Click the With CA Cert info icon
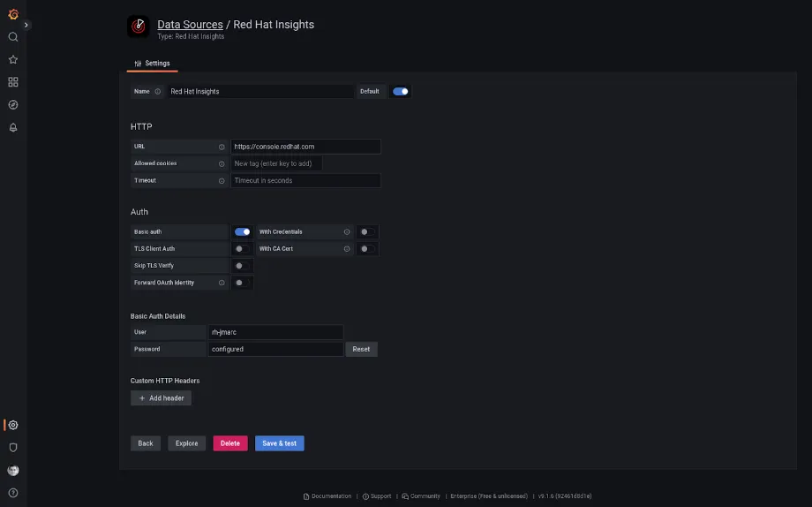Image resolution: width=812 pixels, height=507 pixels. click(x=347, y=249)
